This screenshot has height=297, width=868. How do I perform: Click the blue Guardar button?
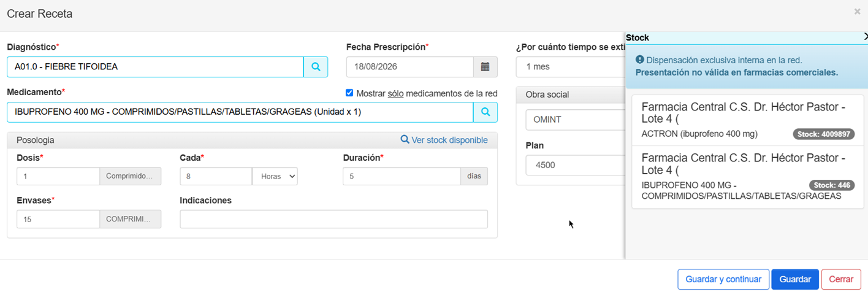point(795,279)
